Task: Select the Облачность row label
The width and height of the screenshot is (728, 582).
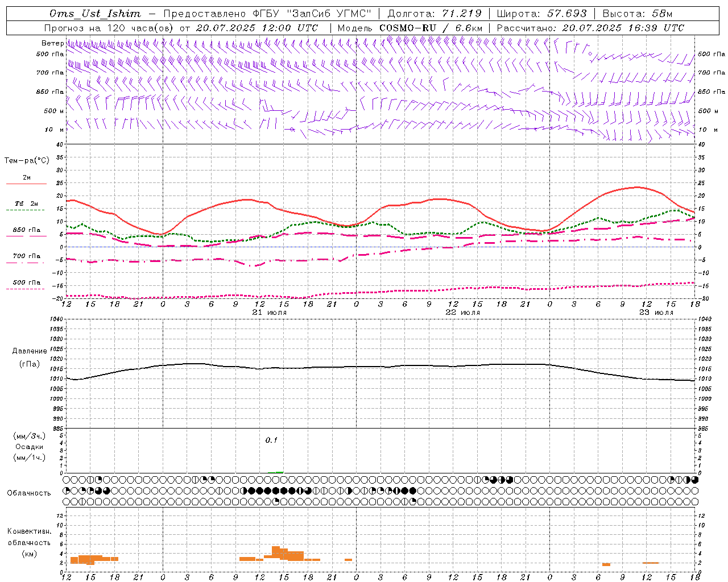Action: click(29, 493)
